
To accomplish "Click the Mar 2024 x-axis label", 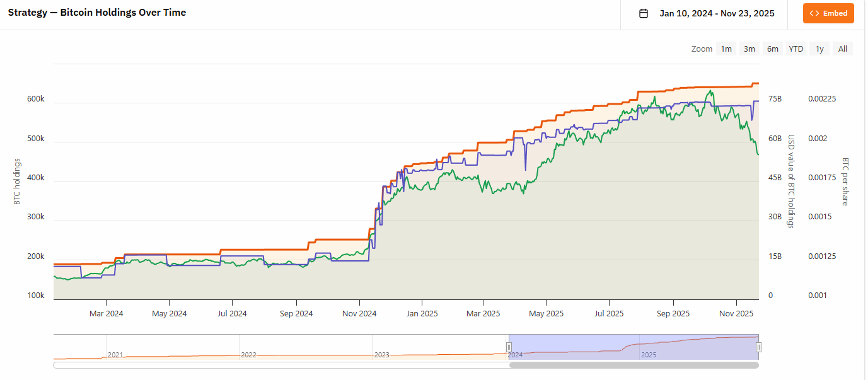I will pos(106,313).
